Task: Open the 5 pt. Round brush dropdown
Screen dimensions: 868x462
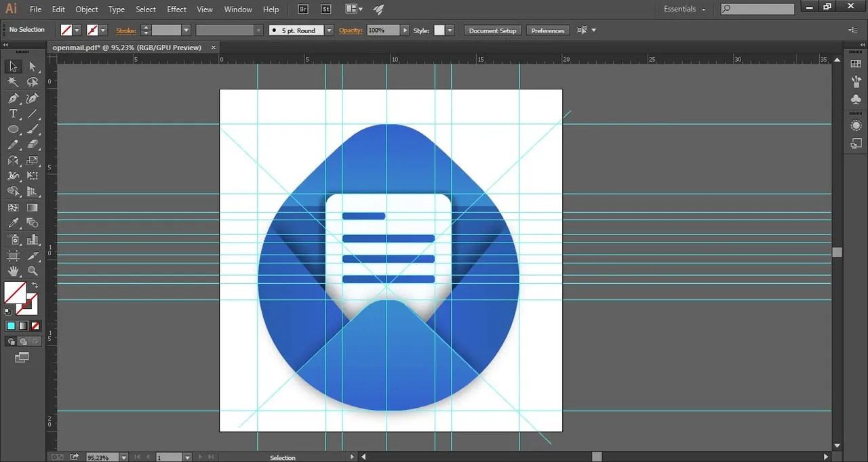Action: point(329,30)
